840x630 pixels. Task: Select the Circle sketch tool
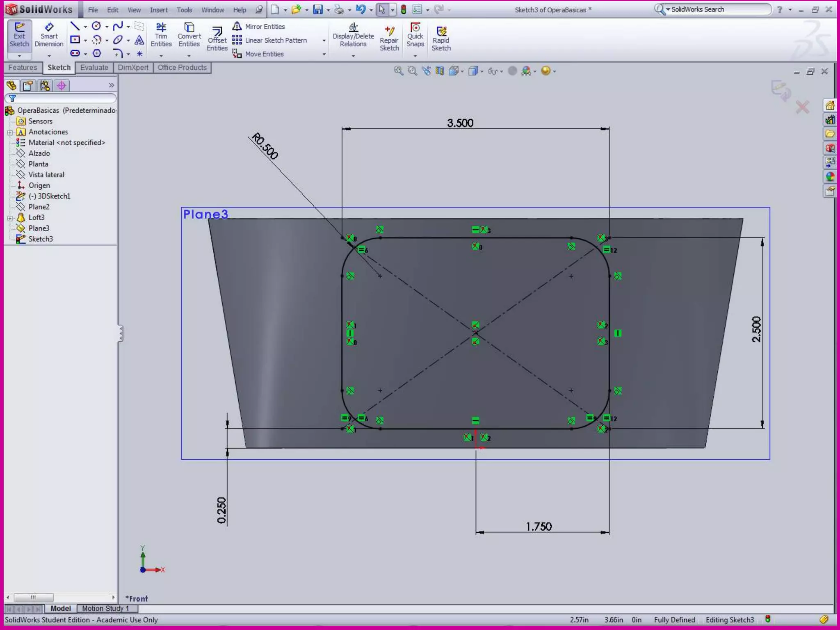pyautogui.click(x=96, y=26)
